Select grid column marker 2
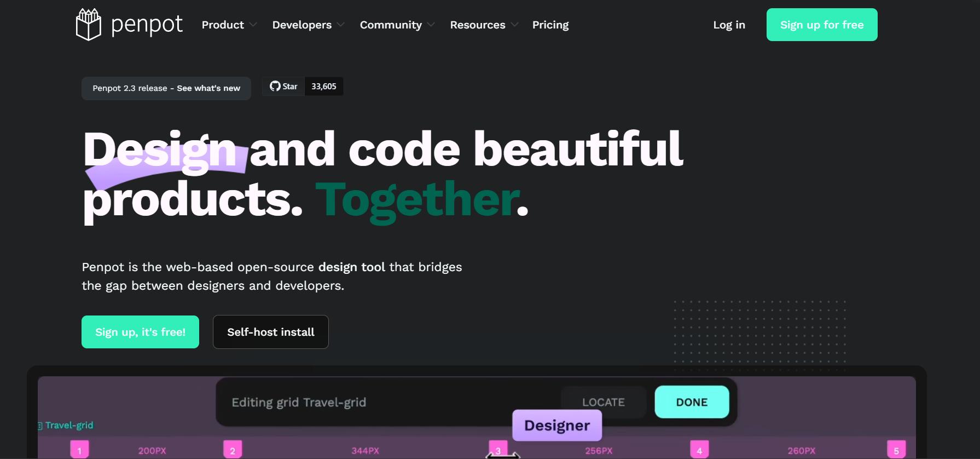Viewport: 980px width, 459px height. tap(233, 450)
